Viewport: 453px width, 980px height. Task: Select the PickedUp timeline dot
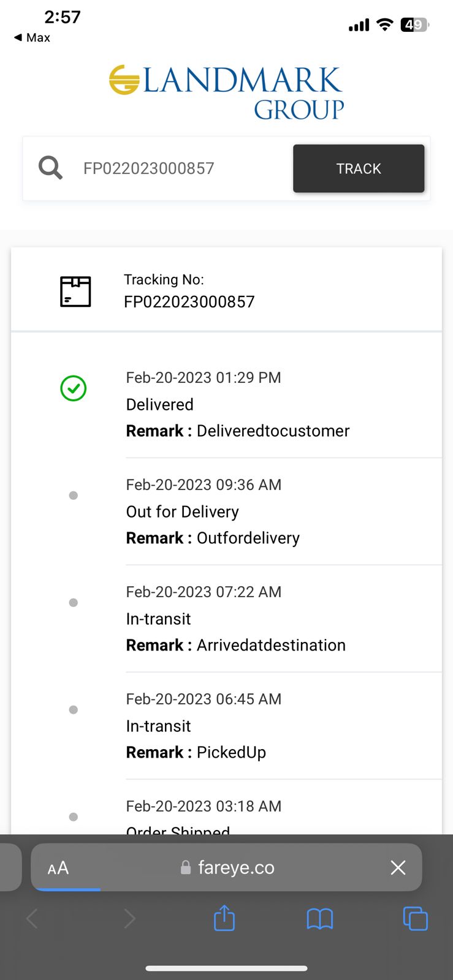point(74,710)
